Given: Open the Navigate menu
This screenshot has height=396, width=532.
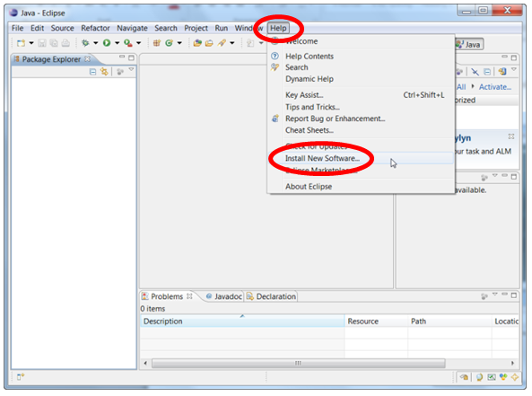Looking at the screenshot, I should pos(132,28).
